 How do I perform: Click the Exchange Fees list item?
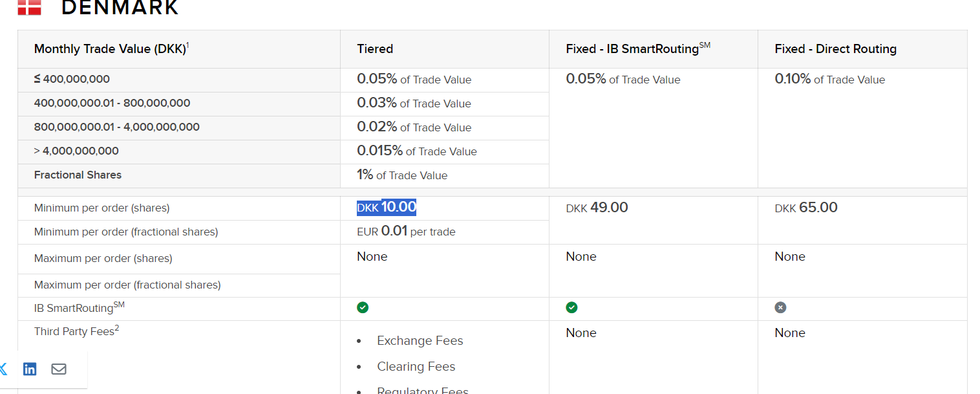coord(420,341)
